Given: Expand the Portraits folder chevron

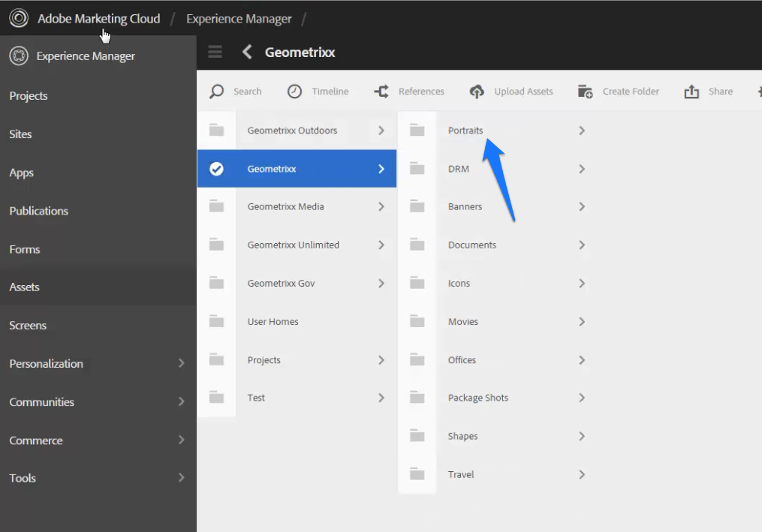Looking at the screenshot, I should pyautogui.click(x=581, y=130).
